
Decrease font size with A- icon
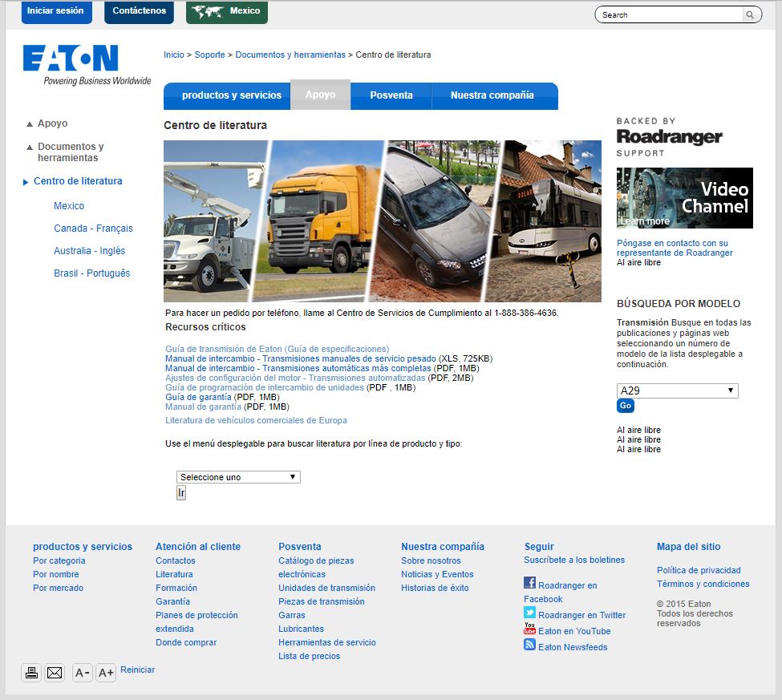click(x=82, y=673)
